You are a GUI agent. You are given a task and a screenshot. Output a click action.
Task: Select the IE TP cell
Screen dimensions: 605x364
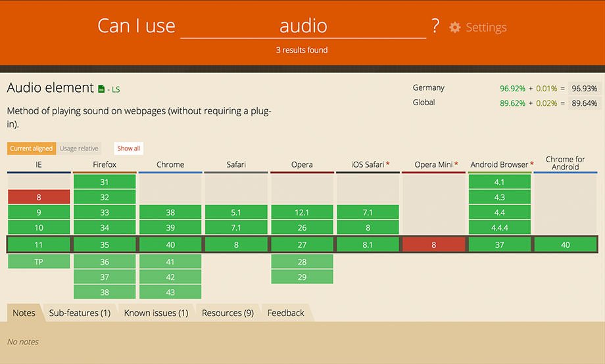click(39, 262)
